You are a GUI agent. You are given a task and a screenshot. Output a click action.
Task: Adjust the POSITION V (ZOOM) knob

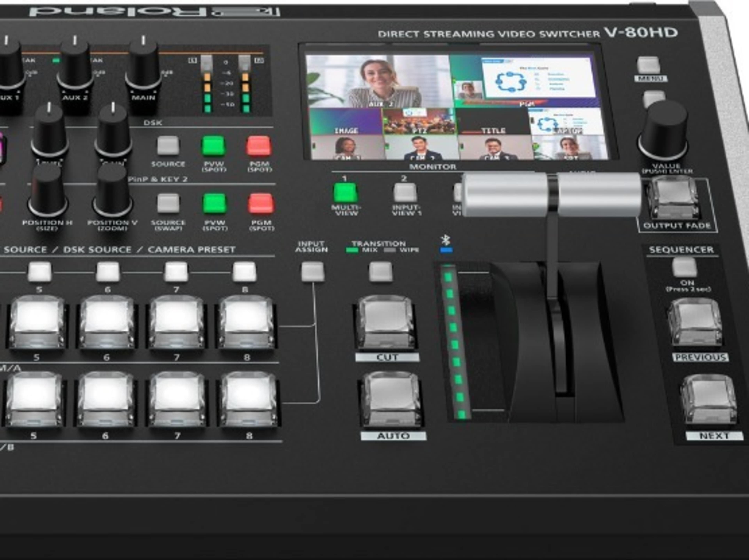click(113, 190)
